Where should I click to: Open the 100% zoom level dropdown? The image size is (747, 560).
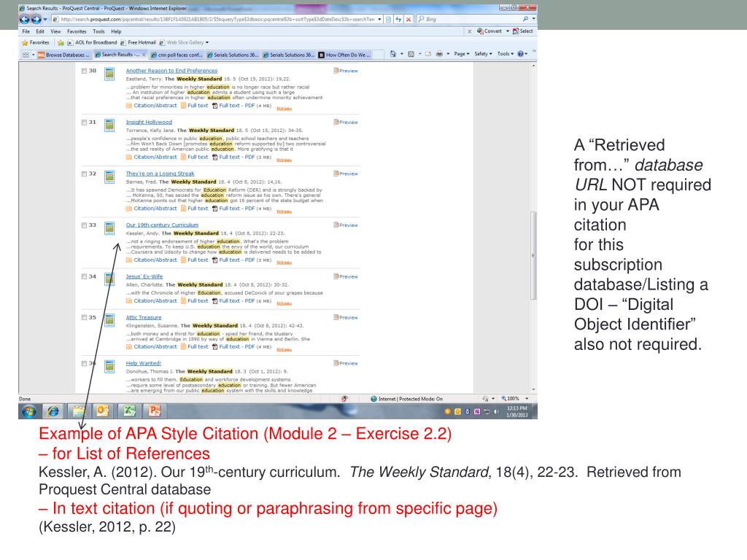coord(527,399)
